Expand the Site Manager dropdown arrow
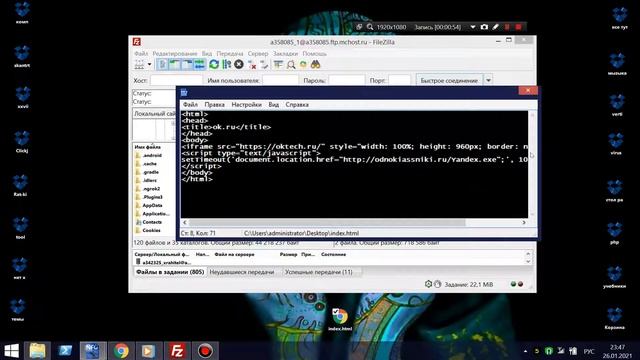 click(149, 64)
